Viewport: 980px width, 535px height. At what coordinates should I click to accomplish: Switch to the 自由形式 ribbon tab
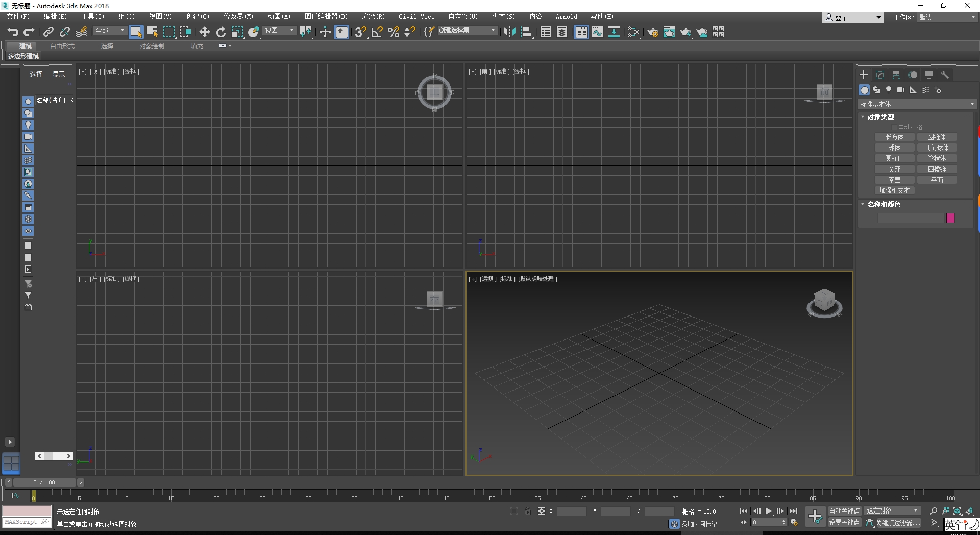62,45
